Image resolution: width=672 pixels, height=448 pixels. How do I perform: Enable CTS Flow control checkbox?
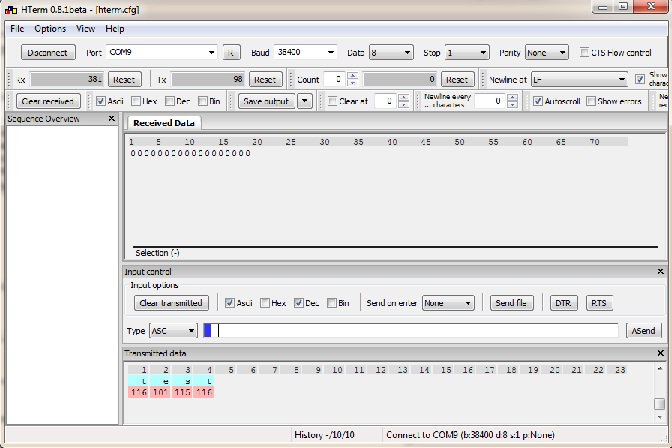[585, 52]
